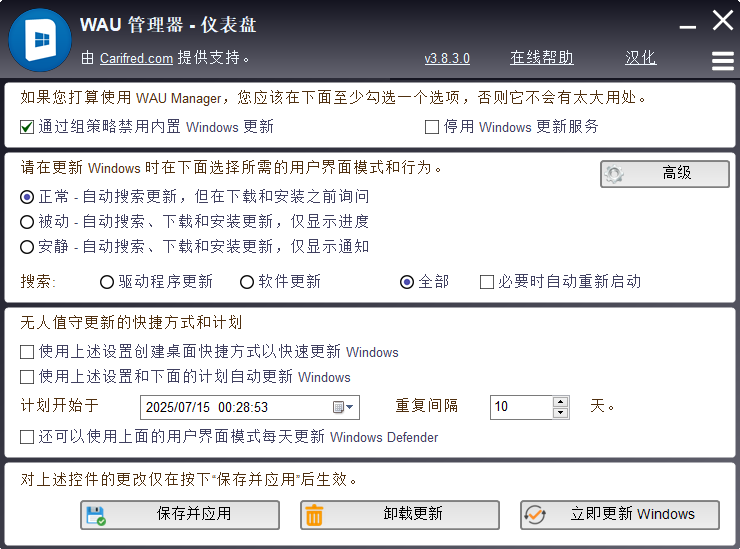Click the 计划开始于 label

tap(59, 405)
